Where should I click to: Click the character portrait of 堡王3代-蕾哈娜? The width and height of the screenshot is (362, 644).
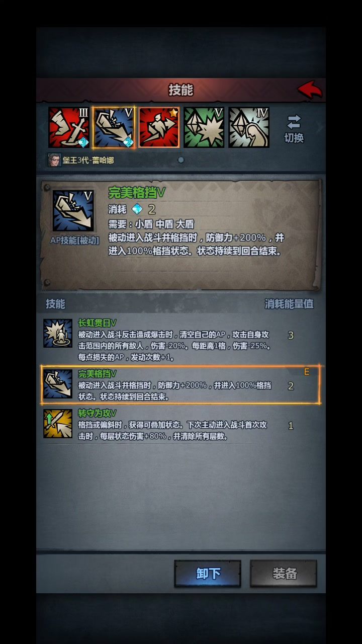pyautogui.click(x=54, y=160)
